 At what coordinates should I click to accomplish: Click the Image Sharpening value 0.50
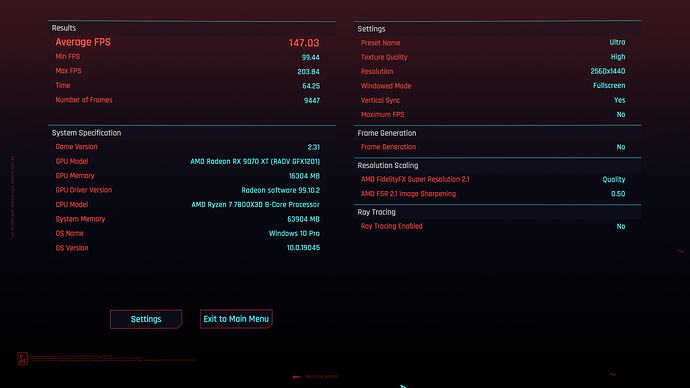[x=618, y=194]
